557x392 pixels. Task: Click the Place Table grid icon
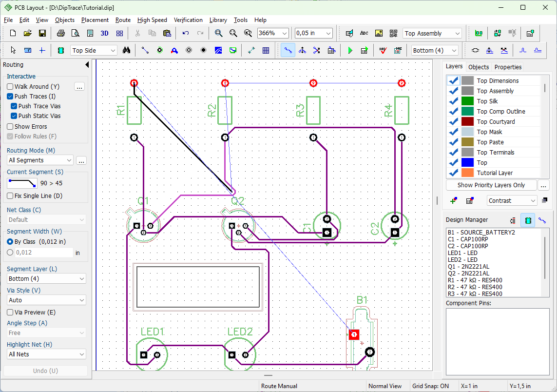click(266, 50)
